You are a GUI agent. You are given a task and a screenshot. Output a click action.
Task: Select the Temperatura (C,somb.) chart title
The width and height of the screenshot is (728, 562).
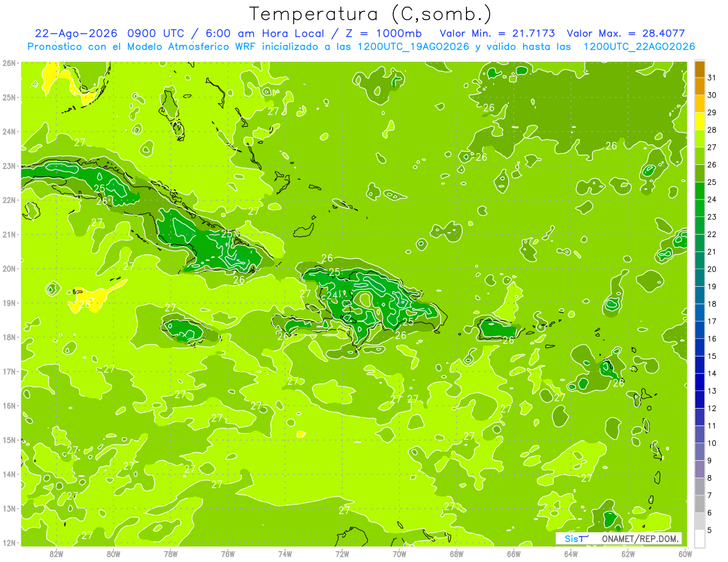click(x=371, y=14)
